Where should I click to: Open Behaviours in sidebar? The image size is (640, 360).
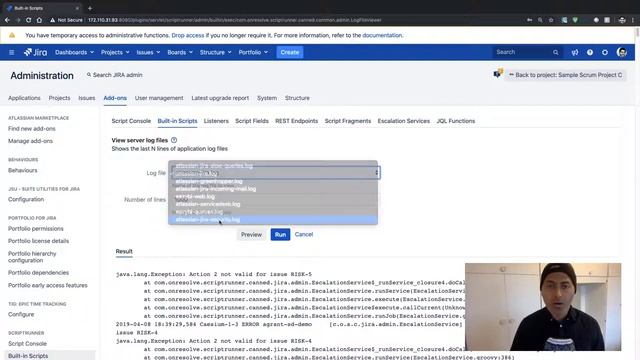(22, 170)
